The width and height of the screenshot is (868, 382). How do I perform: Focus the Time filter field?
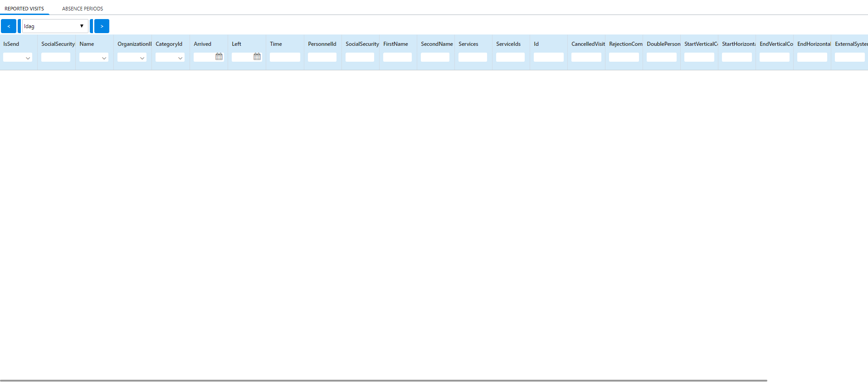[x=285, y=57]
